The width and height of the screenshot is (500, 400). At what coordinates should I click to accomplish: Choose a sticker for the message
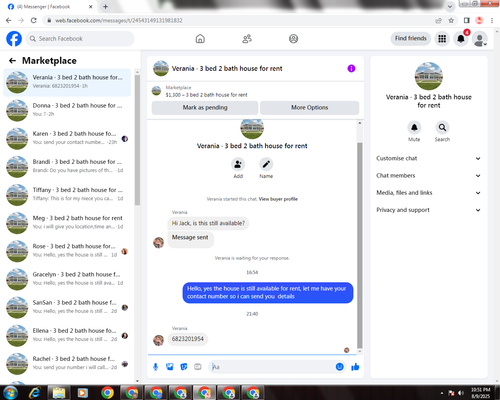pos(184,367)
